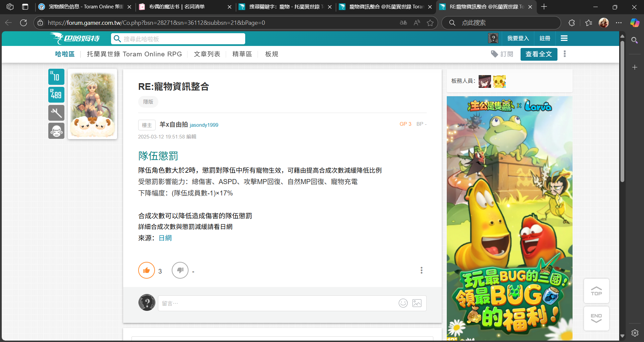This screenshot has width=644, height=342.
Task: Click the GP 489 badge
Action: point(56,95)
